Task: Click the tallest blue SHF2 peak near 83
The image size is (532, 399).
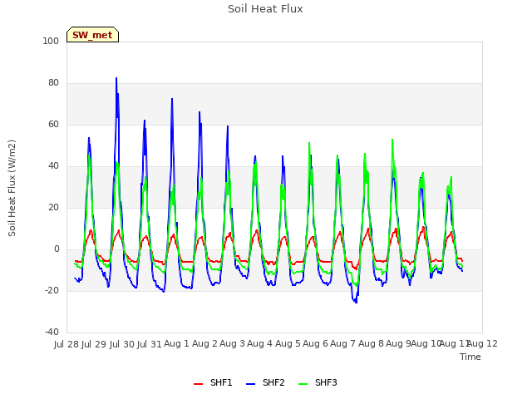Action: click(116, 78)
